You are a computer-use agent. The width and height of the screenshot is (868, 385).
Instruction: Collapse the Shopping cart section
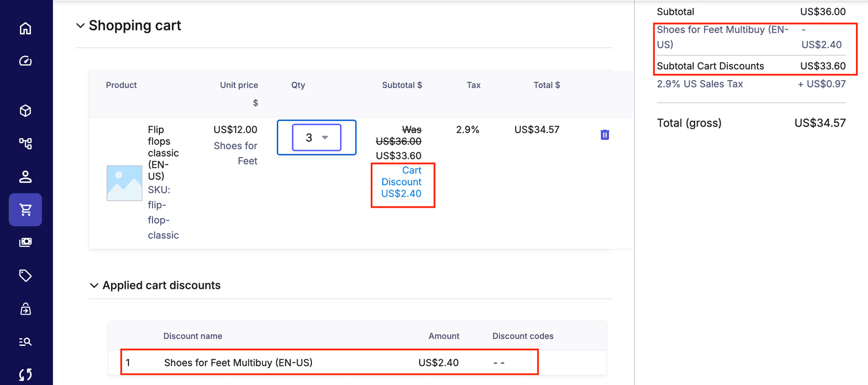coord(81,26)
